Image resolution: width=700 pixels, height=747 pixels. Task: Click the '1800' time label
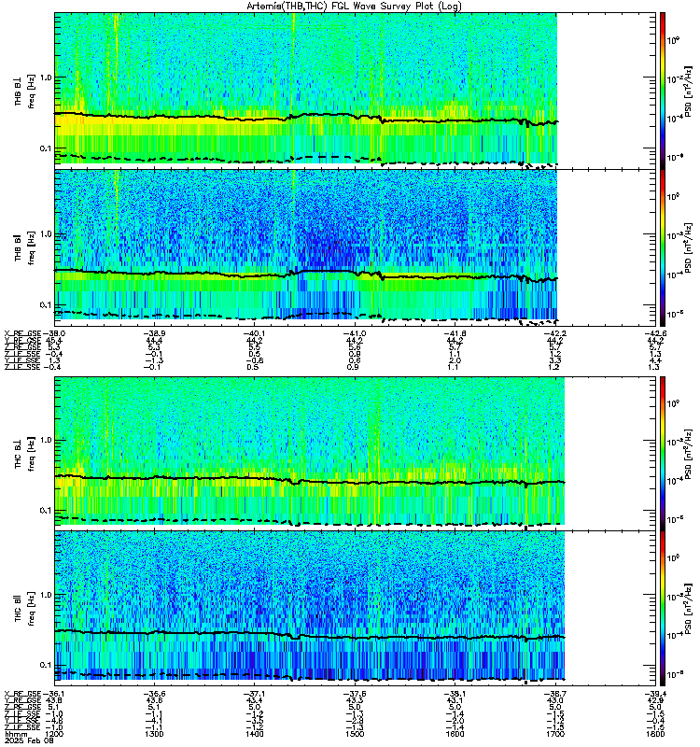656,734
